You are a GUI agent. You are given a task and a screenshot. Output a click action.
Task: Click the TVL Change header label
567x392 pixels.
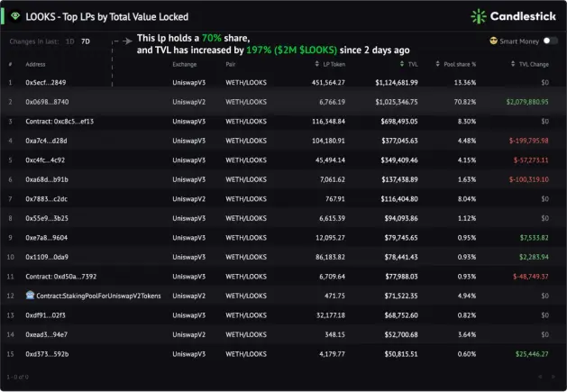pos(534,64)
